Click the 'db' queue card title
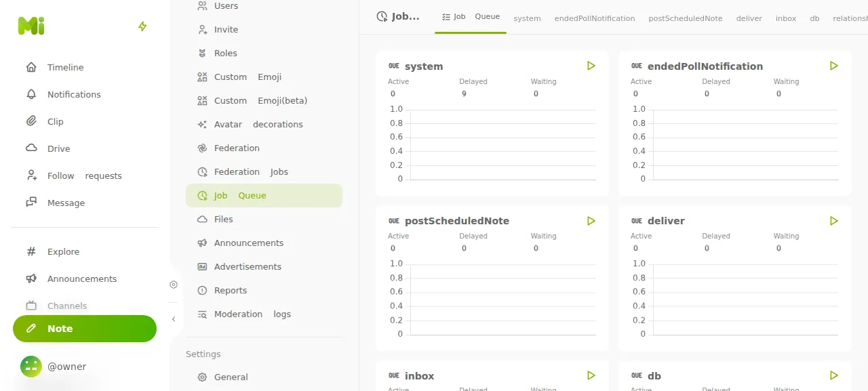Image resolution: width=868 pixels, height=391 pixels. 654,376
